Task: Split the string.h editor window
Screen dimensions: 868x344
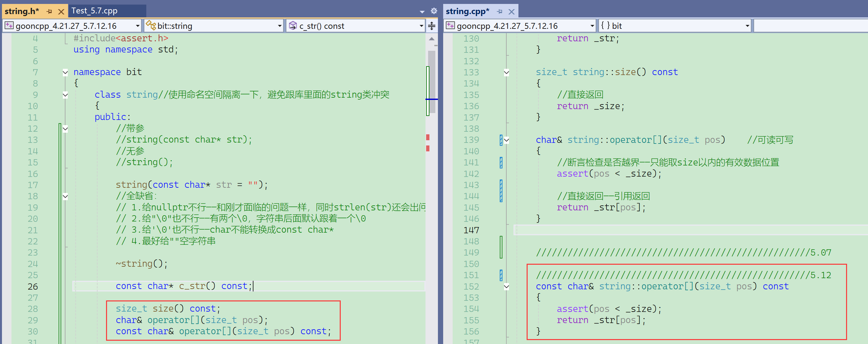Action: pos(432,26)
